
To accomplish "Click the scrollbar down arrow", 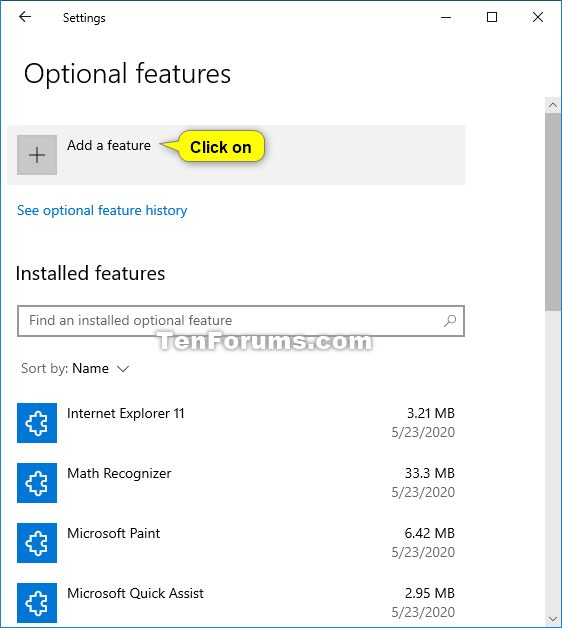I will click(553, 619).
